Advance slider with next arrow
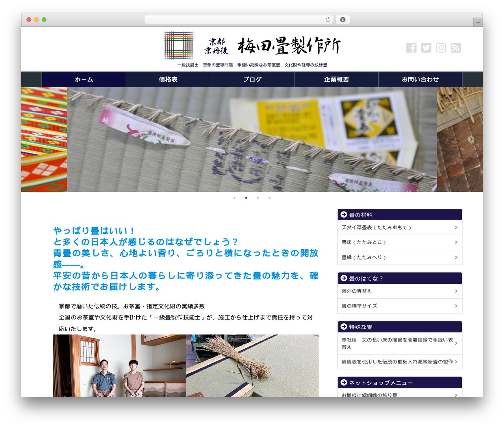 pos(471,139)
